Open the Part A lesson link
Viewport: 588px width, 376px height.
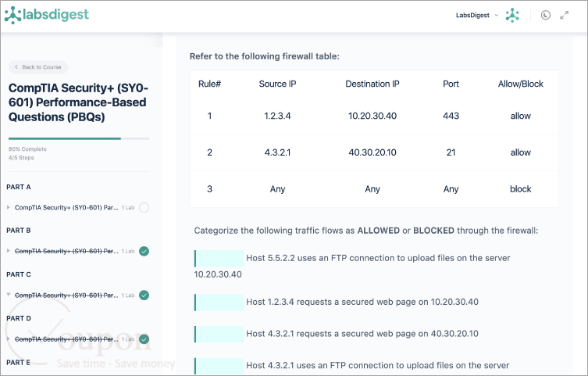66,207
